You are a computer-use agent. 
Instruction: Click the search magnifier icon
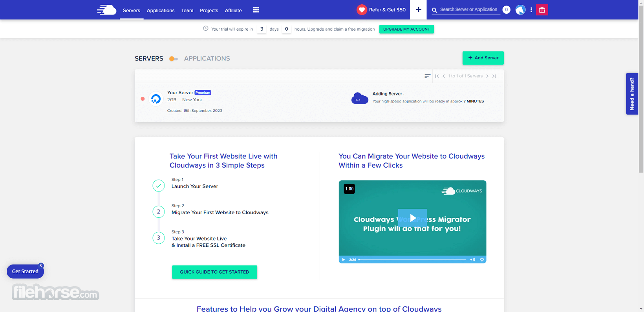click(435, 10)
